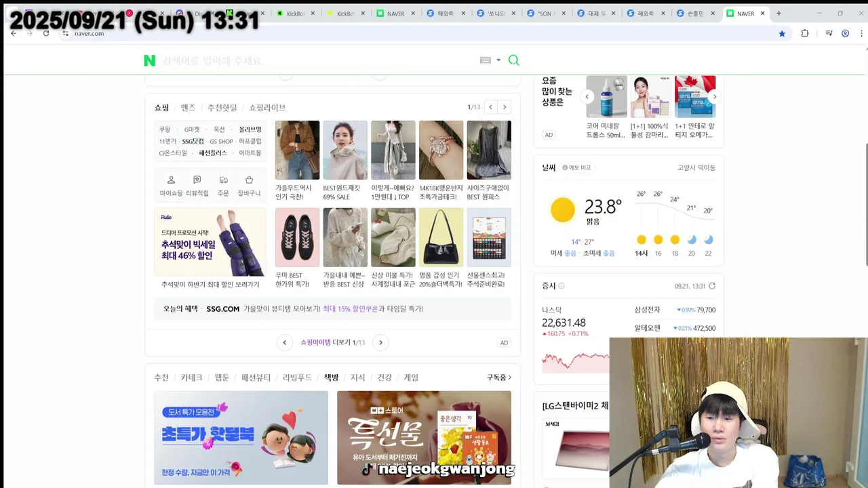Screen dimensions: 868x488
Task: Open the Chrome profile avatar icon
Action: [x=846, y=33]
